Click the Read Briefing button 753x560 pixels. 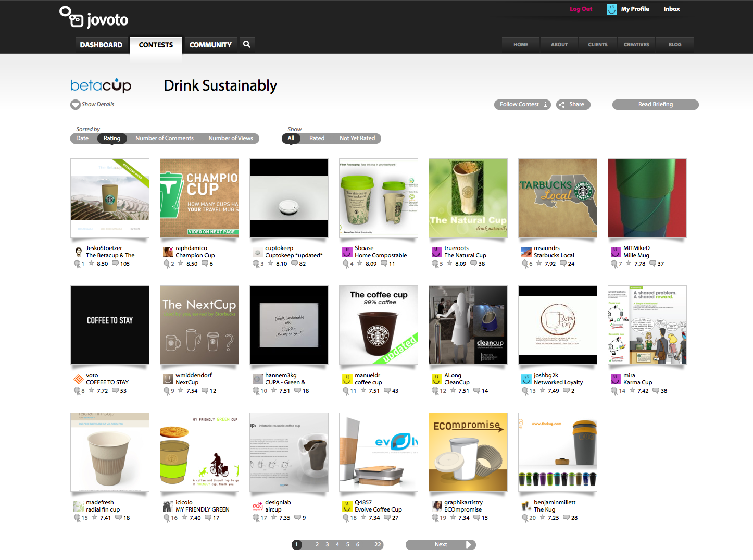click(655, 105)
